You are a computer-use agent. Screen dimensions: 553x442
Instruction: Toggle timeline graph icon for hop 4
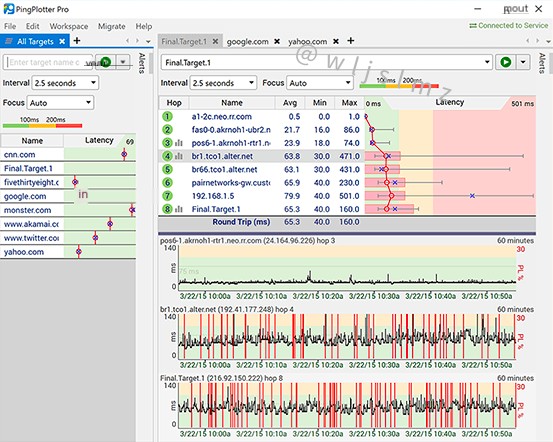179,156
